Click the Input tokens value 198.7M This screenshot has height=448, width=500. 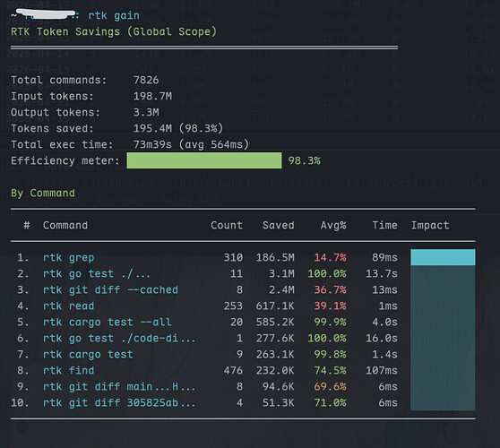[152, 96]
